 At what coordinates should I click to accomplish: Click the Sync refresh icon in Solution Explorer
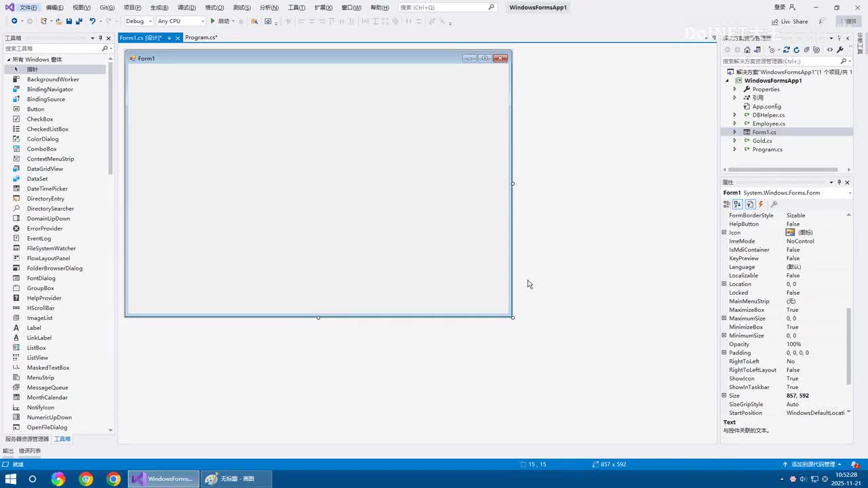tap(787, 49)
